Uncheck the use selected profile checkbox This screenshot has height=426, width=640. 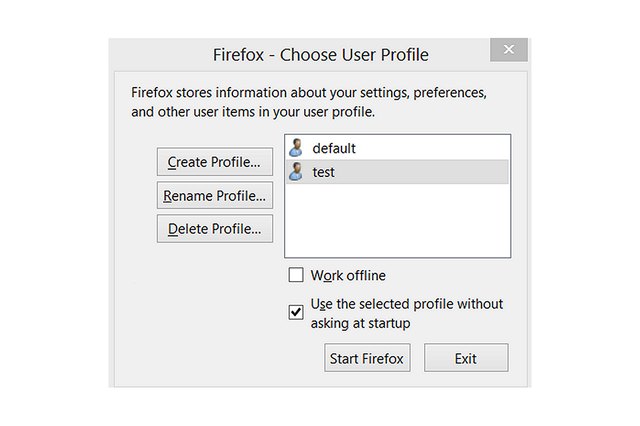pos(296,312)
